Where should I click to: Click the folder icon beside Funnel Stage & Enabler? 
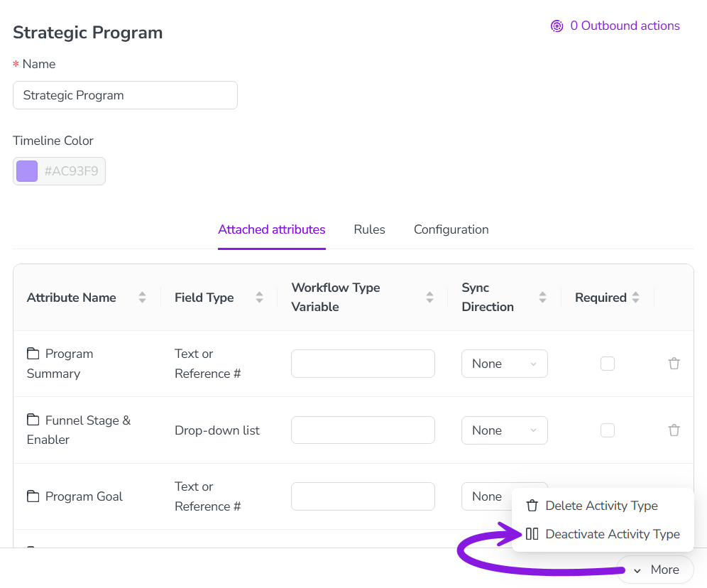tap(33, 420)
